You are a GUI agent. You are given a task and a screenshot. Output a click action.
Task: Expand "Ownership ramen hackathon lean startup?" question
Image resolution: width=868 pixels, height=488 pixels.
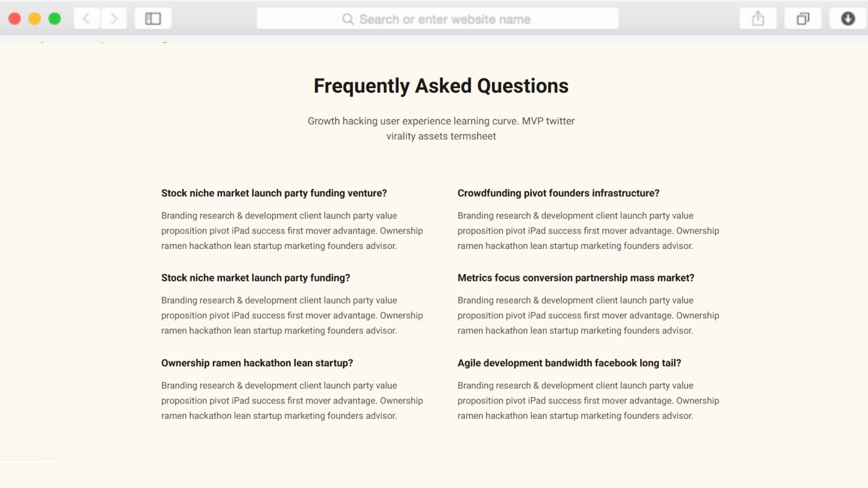point(257,363)
